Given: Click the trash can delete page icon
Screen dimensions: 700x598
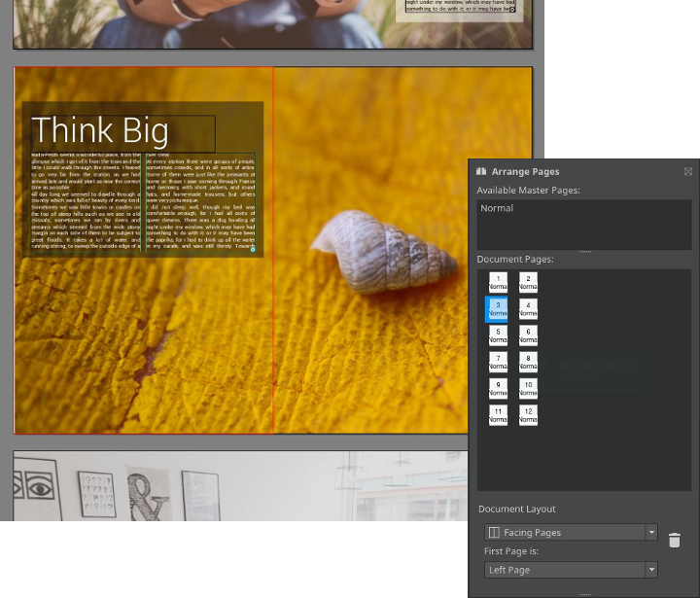Looking at the screenshot, I should click(x=675, y=541).
